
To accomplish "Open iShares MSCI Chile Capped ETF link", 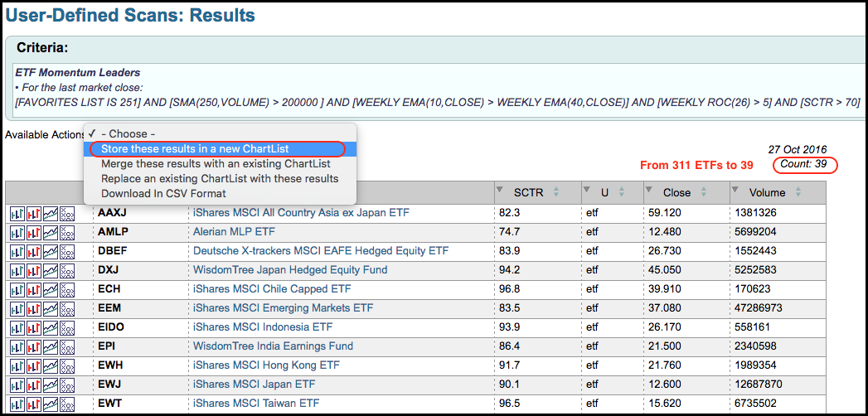I will 272,288.
